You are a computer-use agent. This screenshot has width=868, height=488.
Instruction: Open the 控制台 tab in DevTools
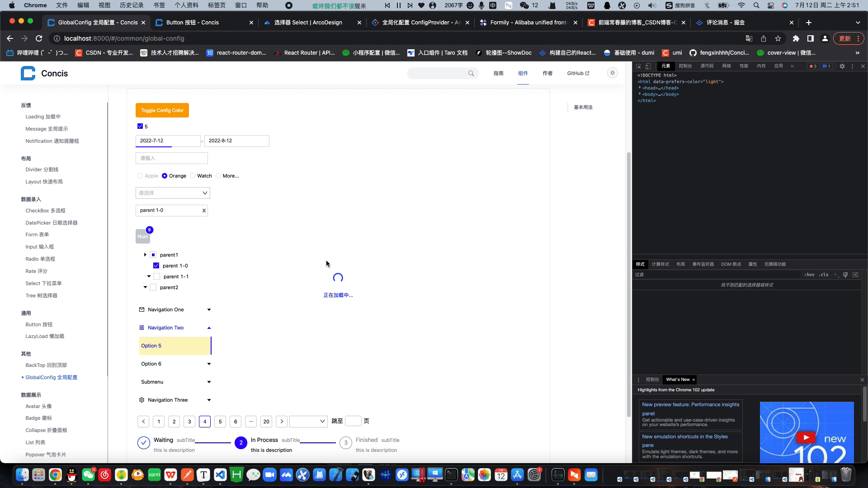point(685,66)
